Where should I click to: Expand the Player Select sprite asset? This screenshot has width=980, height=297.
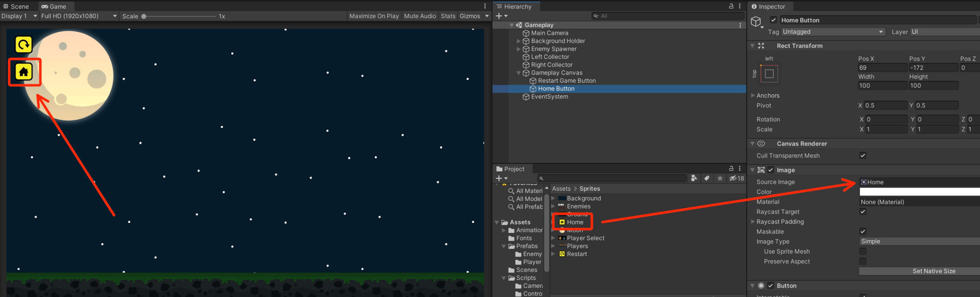tap(553, 238)
